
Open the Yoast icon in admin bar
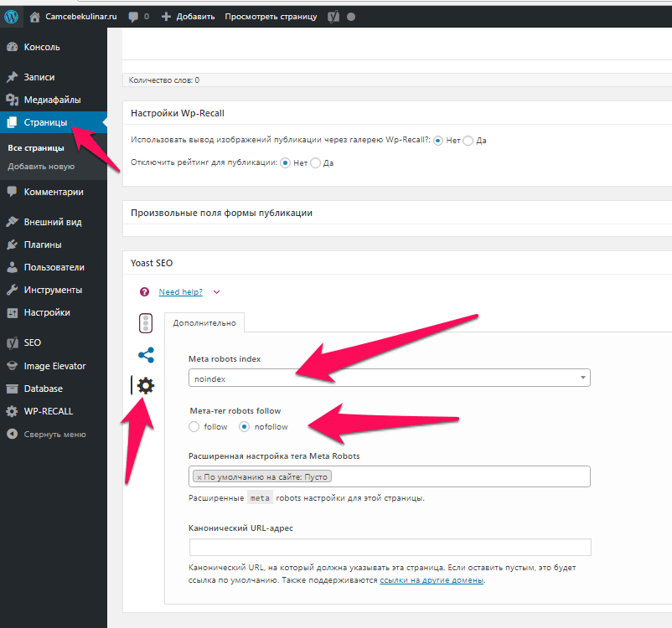click(x=333, y=16)
